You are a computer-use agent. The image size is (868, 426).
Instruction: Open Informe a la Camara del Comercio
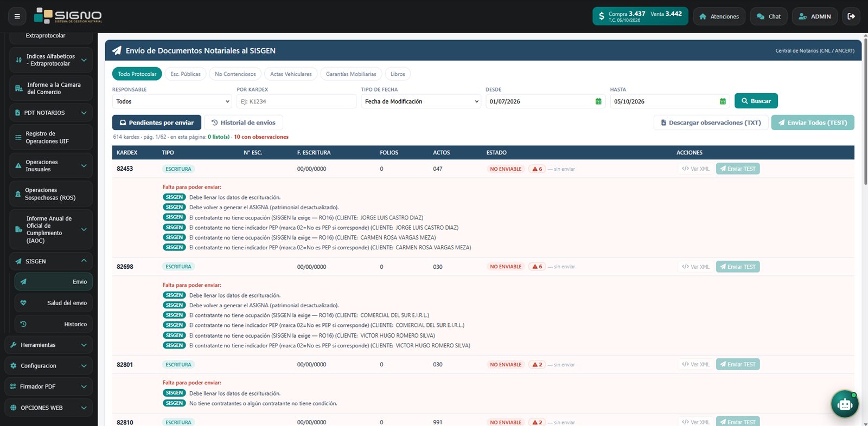[51, 88]
